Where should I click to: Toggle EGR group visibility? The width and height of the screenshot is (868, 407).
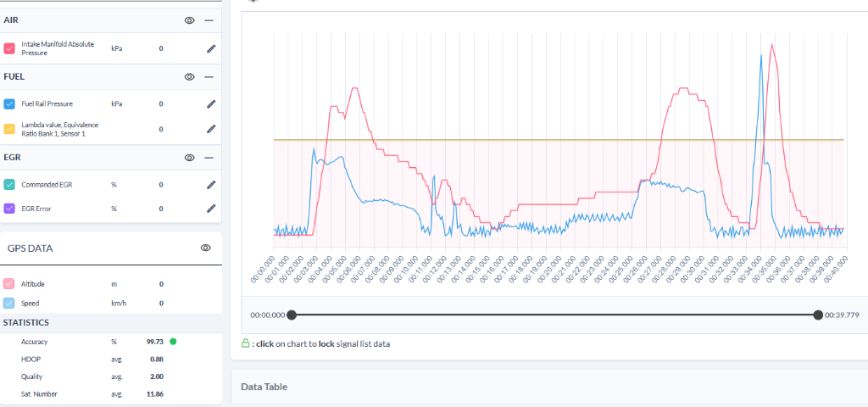coord(189,158)
